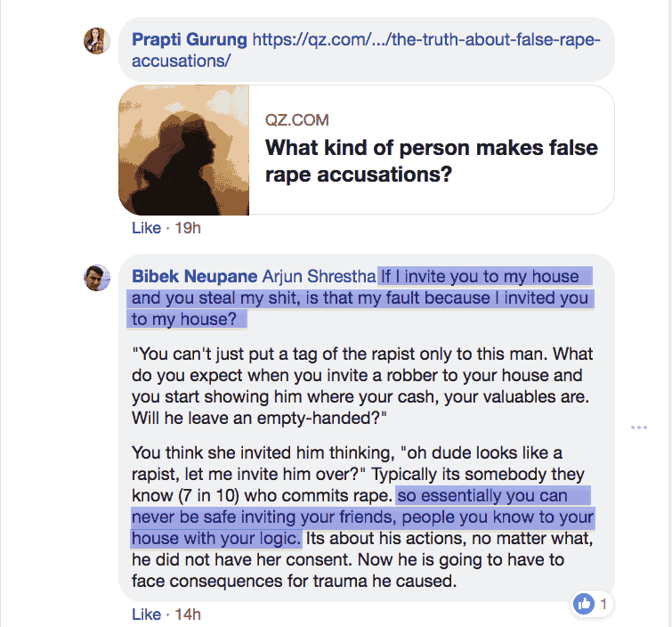Open article titled What kind of person

click(431, 161)
